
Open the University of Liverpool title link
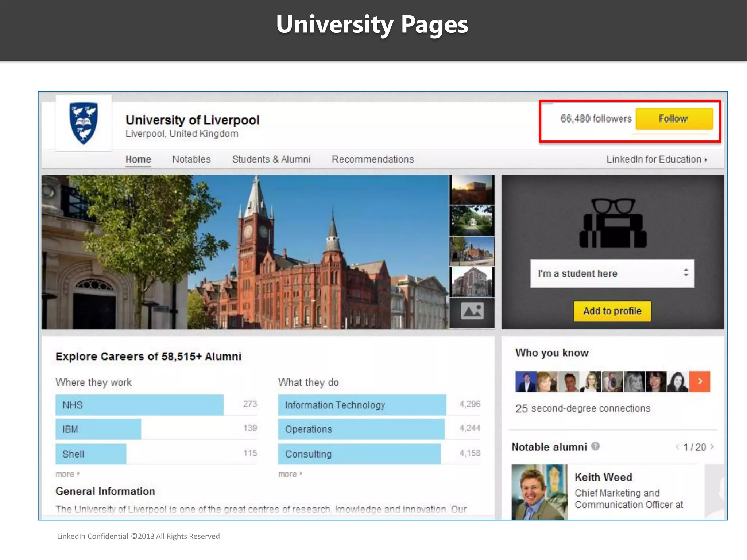[x=192, y=120]
